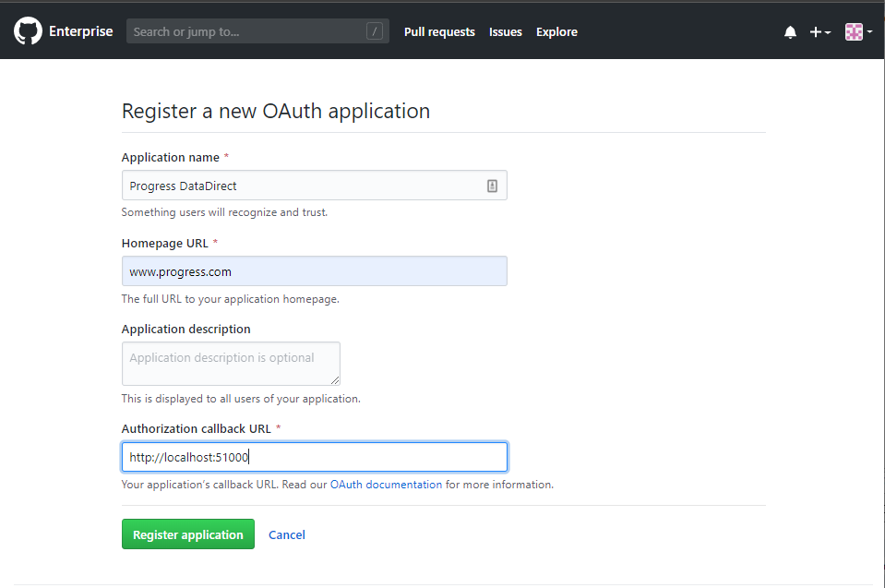
Task: Click 'Something users will recognize and trust.' hint
Action: tap(224, 212)
